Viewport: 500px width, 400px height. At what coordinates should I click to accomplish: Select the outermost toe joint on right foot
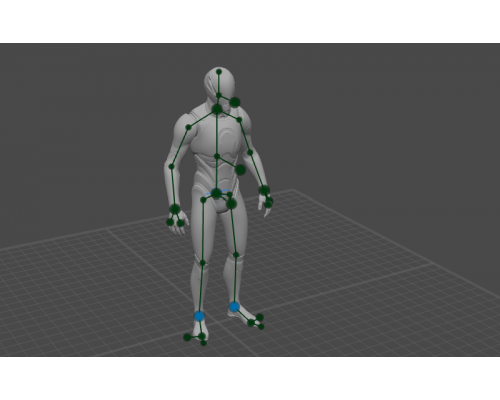click(x=187, y=337)
